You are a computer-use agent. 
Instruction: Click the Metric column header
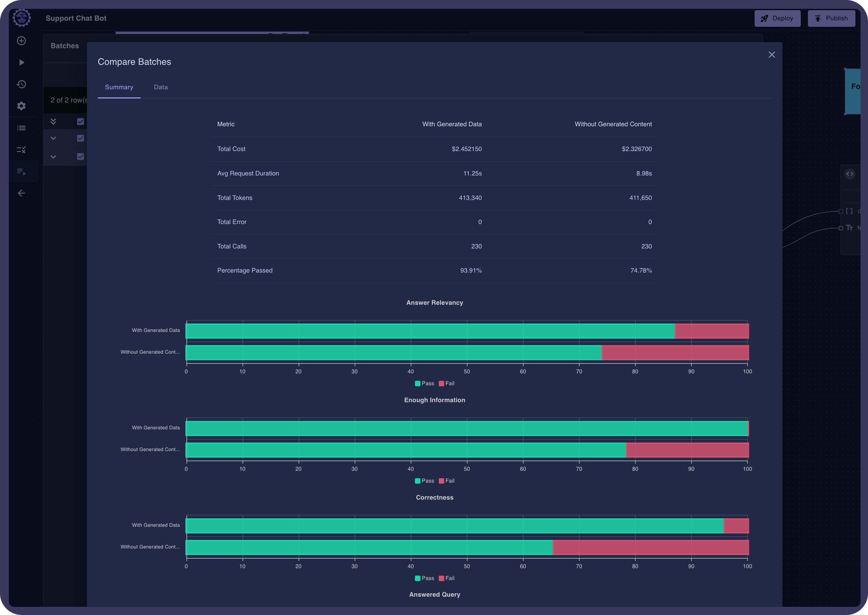pos(226,124)
